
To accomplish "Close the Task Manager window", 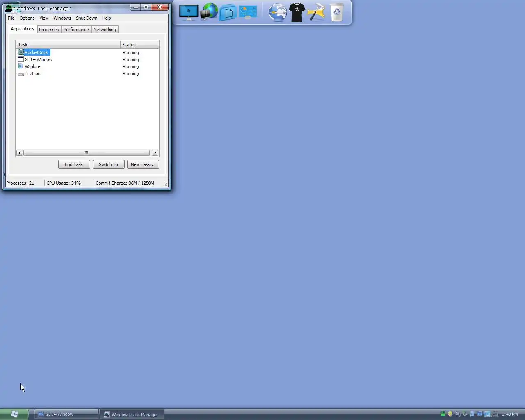I will pyautogui.click(x=160, y=7).
